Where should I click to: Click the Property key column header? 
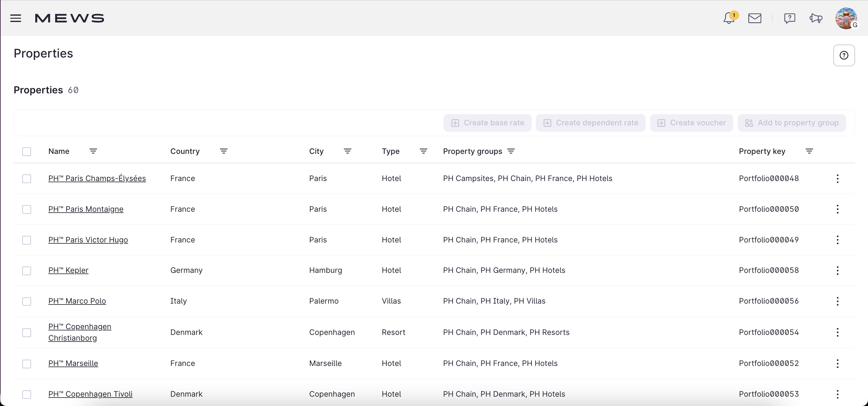click(x=762, y=151)
